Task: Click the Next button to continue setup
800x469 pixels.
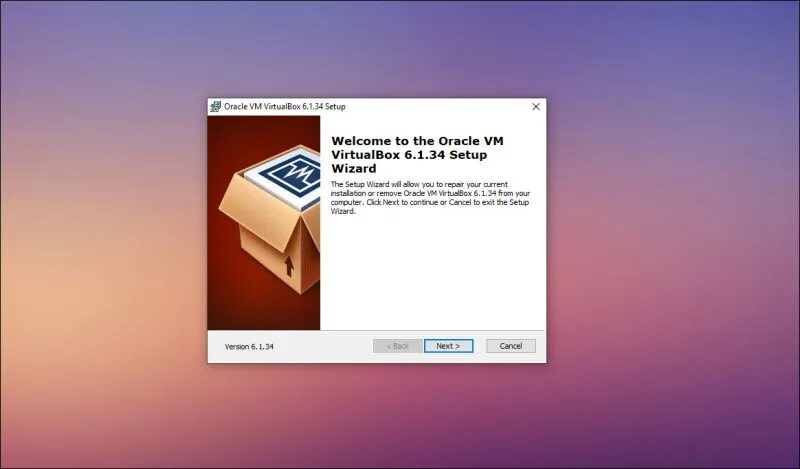Action: pos(448,346)
